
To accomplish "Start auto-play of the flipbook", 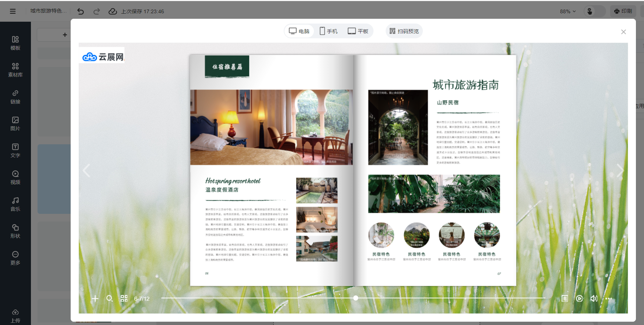I will (x=579, y=298).
